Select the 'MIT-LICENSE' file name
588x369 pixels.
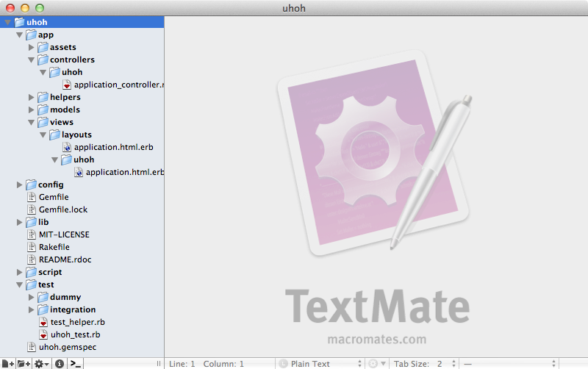(x=64, y=234)
